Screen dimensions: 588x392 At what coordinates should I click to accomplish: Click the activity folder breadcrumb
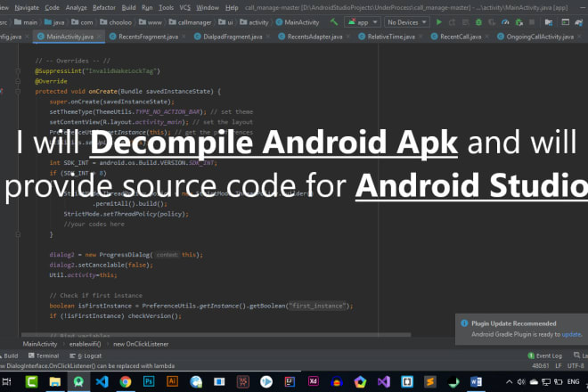(x=254, y=22)
